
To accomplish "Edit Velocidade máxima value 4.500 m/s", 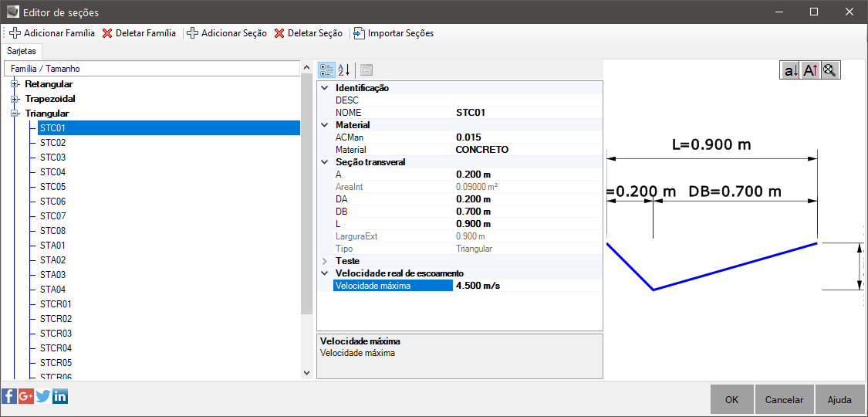I will [x=528, y=286].
